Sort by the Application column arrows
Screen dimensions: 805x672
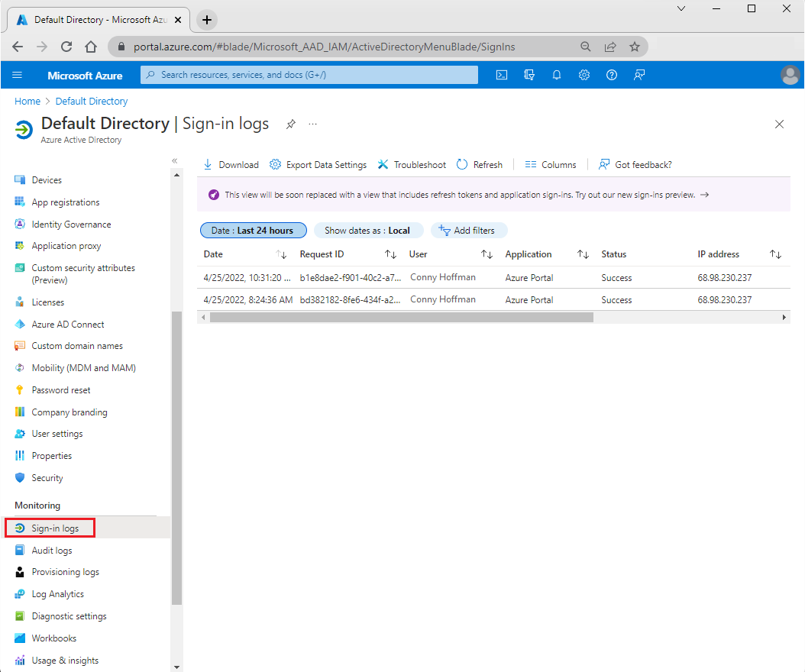click(x=583, y=254)
